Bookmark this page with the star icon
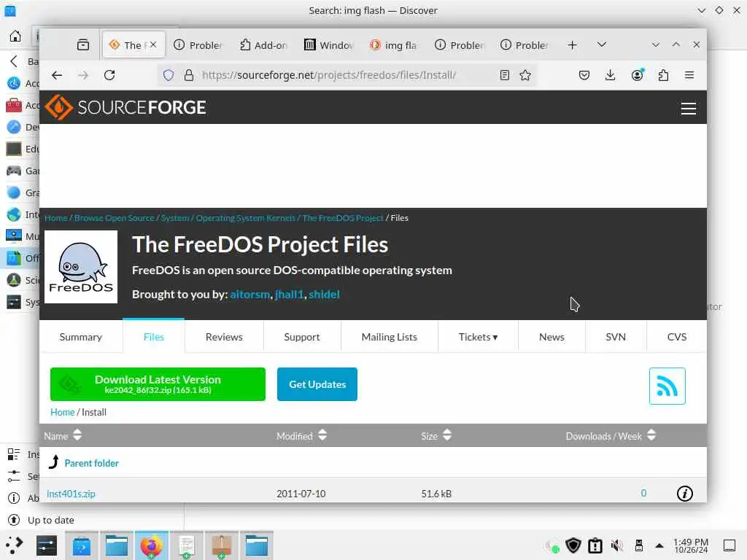This screenshot has height=560, width=747. tap(525, 75)
